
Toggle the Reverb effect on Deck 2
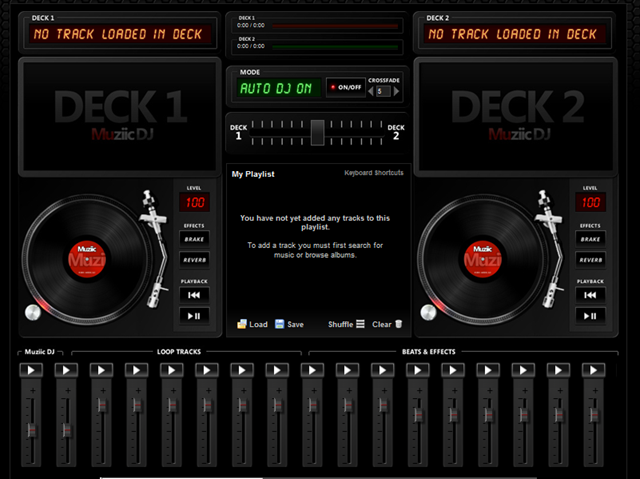click(x=590, y=260)
